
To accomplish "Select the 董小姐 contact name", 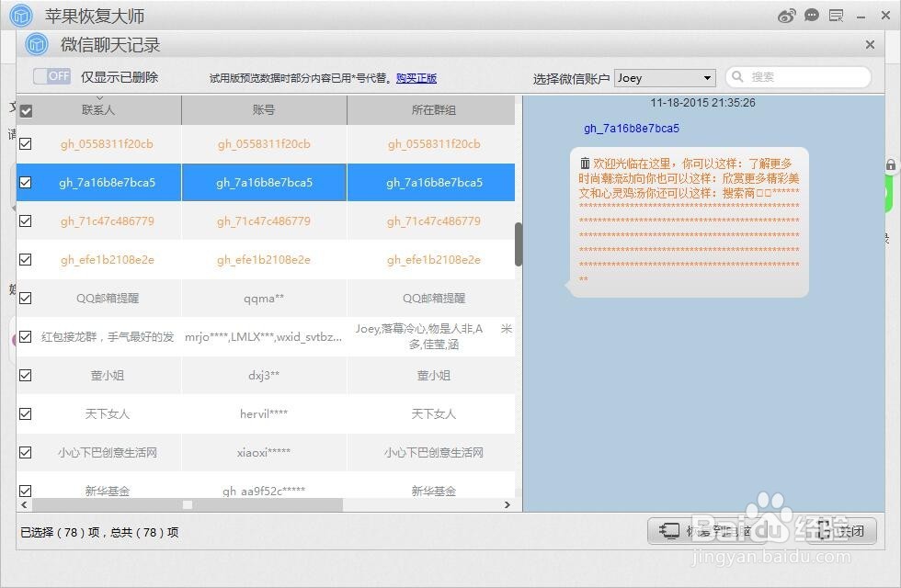I will click(107, 375).
